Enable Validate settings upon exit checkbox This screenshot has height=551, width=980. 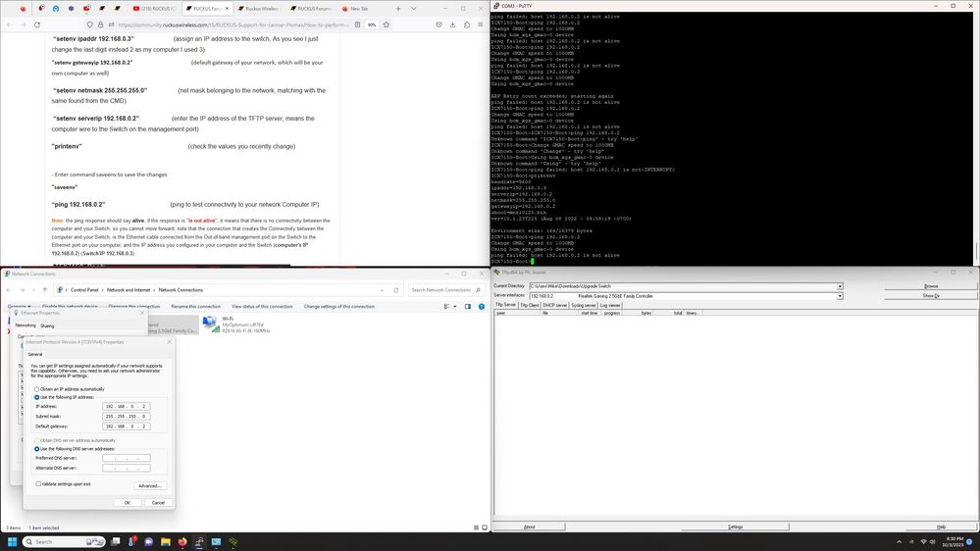[38, 483]
